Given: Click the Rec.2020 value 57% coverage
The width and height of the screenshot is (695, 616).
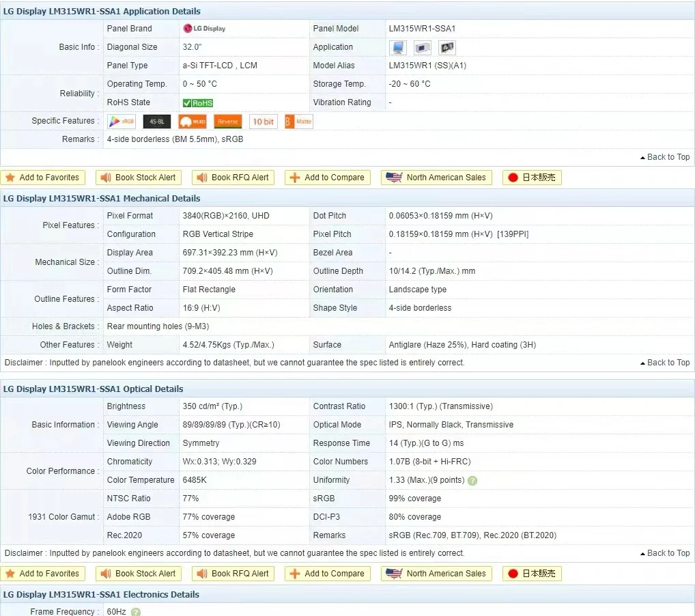Looking at the screenshot, I should (x=209, y=535).
